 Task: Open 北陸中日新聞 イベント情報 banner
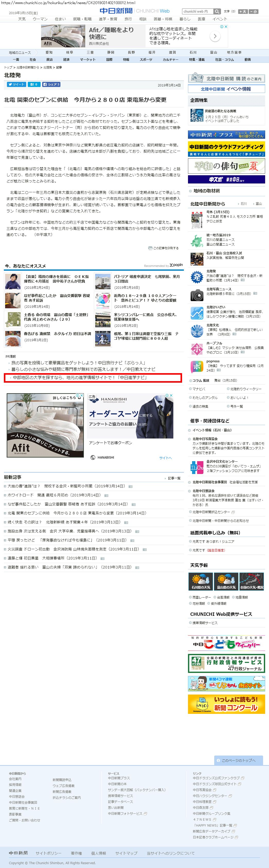point(227,89)
